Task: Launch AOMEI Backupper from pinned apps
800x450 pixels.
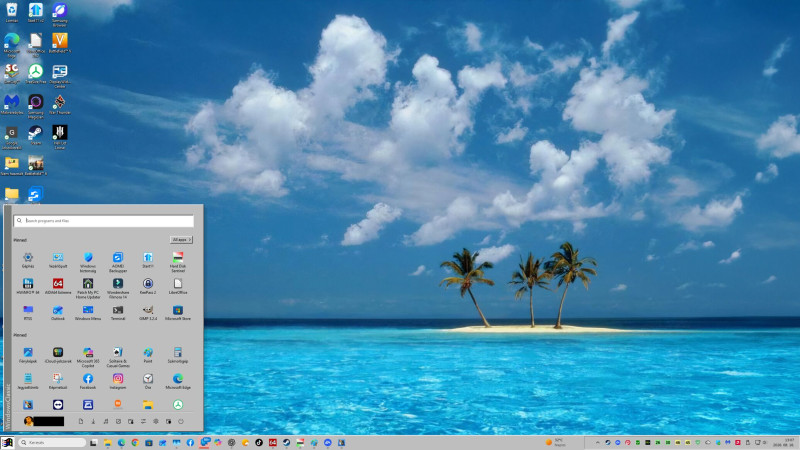Action: pos(118,262)
